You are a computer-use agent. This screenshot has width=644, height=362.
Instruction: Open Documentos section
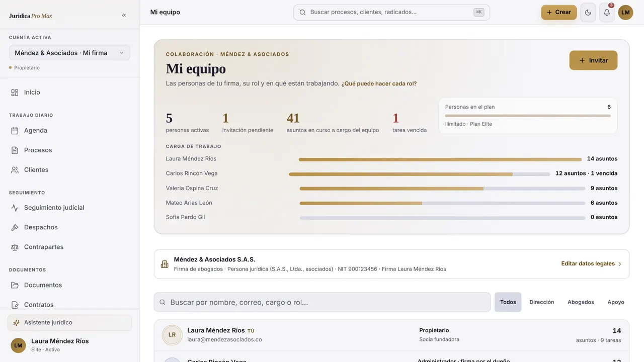[69, 285]
